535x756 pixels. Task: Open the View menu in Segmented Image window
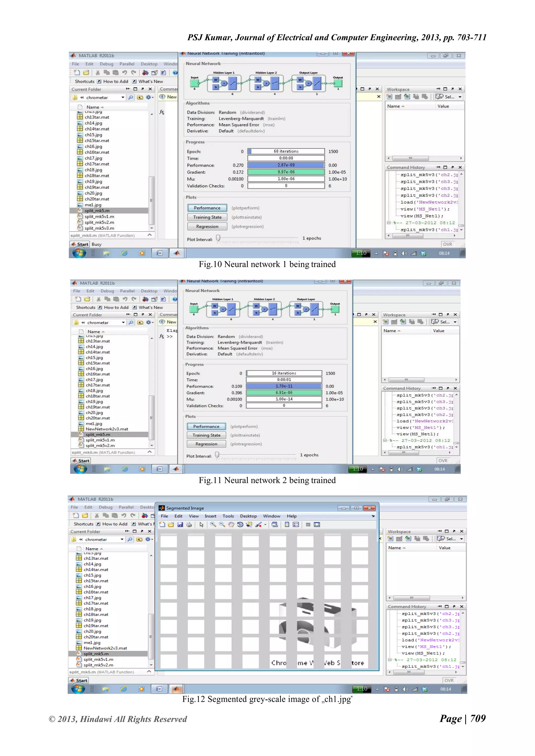click(x=194, y=516)
